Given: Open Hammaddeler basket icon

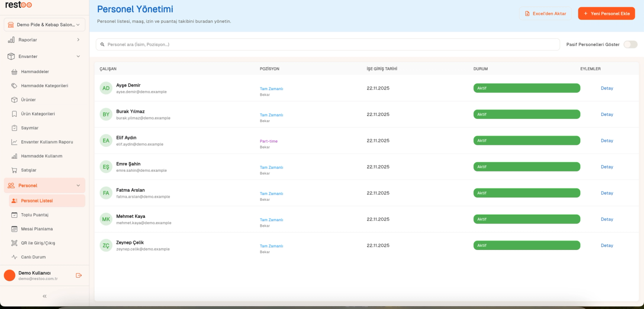Looking at the screenshot, I should coord(14,72).
